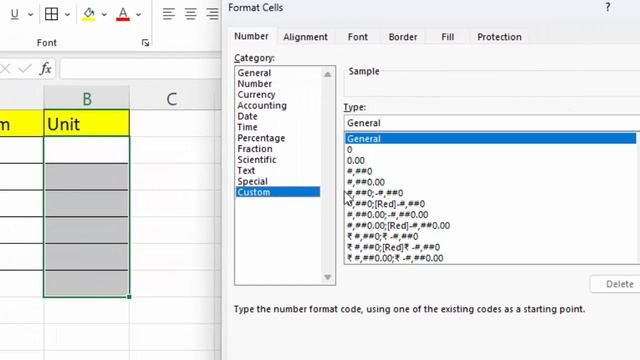Center align text in the ribbon
The width and height of the screenshot is (640, 360).
(x=191, y=14)
